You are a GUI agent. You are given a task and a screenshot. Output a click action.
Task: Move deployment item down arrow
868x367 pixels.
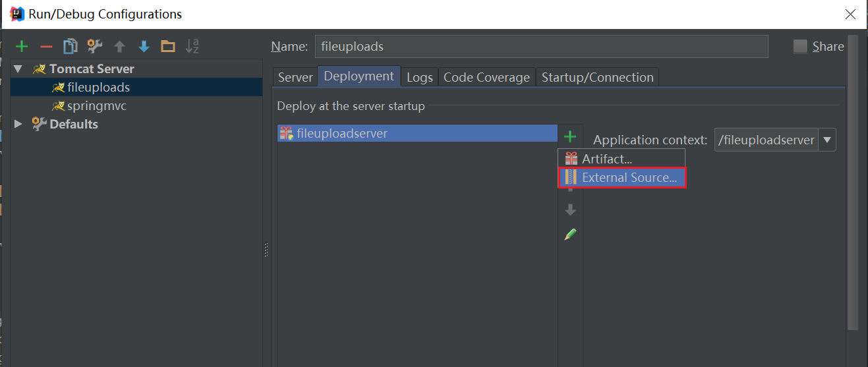point(571,210)
